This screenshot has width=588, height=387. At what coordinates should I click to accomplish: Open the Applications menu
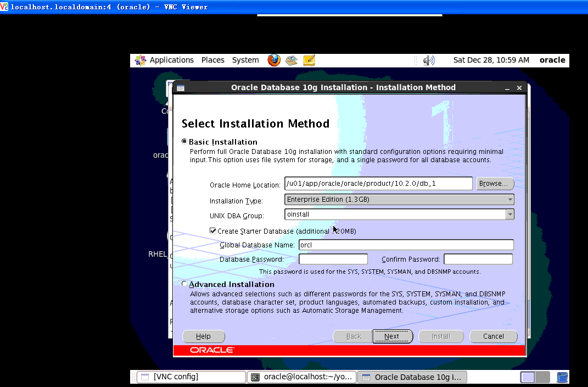[x=171, y=60]
